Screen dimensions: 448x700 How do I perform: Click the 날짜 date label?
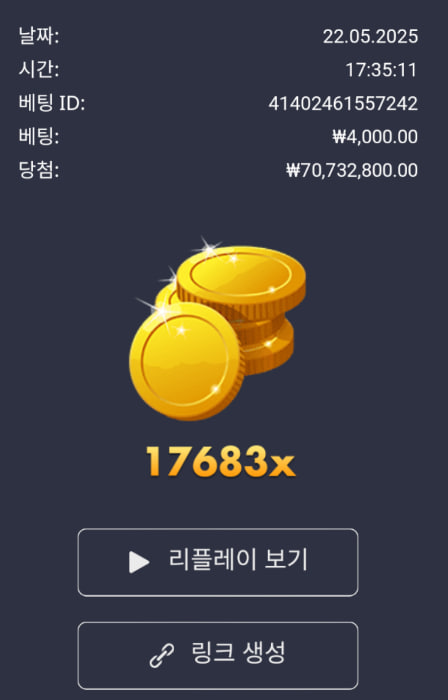pos(39,36)
